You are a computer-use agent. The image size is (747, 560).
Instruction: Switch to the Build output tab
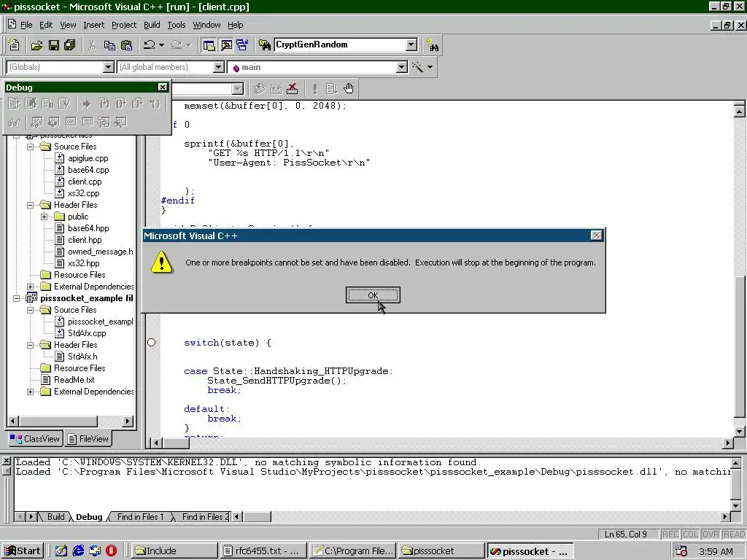coord(55,517)
